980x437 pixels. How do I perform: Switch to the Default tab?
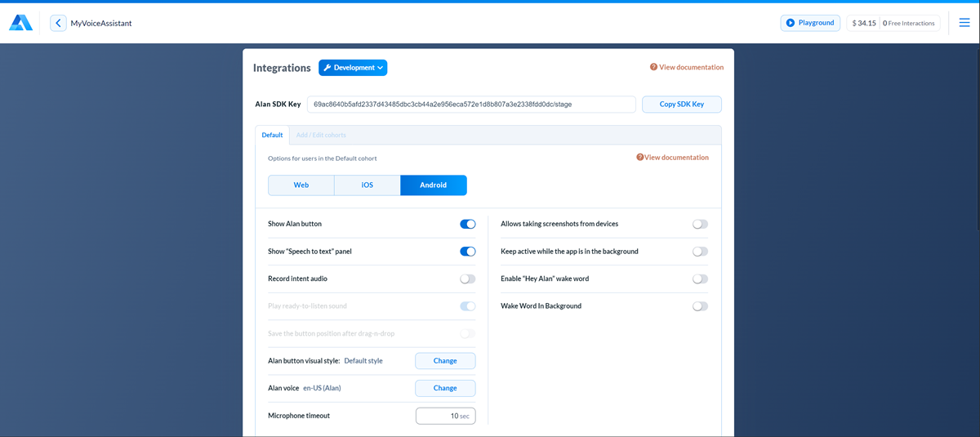272,136
